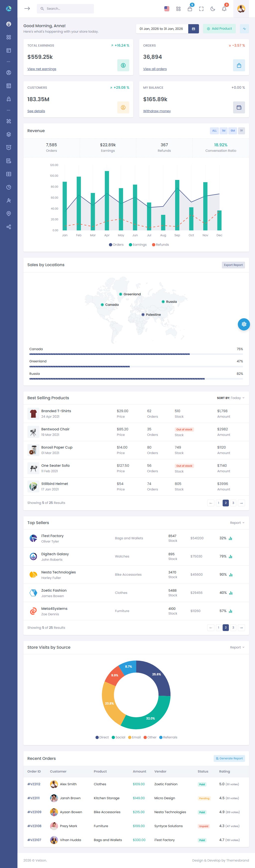Screen dimensions: 255x868
Task: Click the Greenland sales progress bar
Action: [x=136, y=367]
